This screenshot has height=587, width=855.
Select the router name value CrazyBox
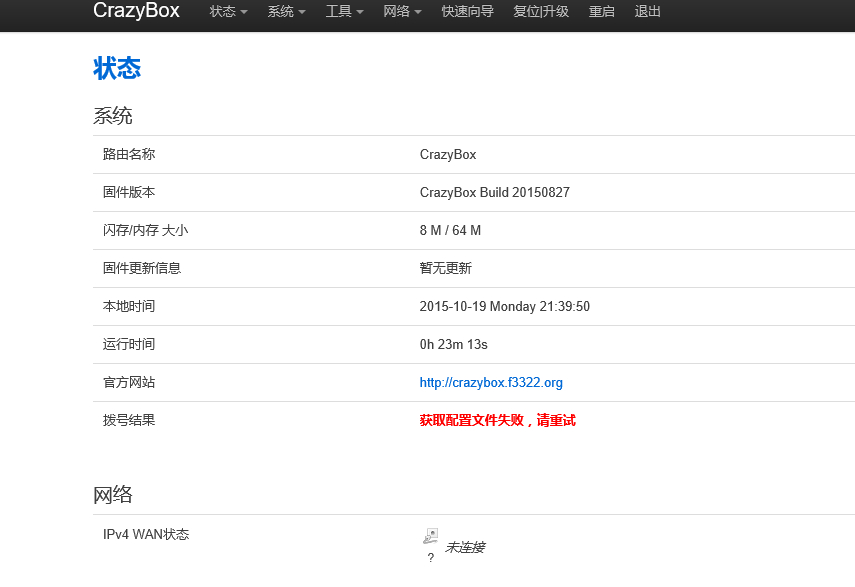click(448, 155)
